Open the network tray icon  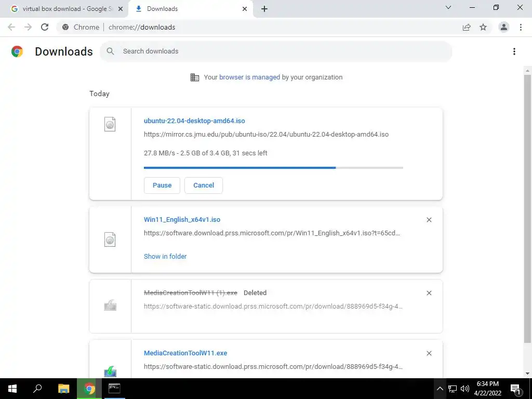coord(453,389)
